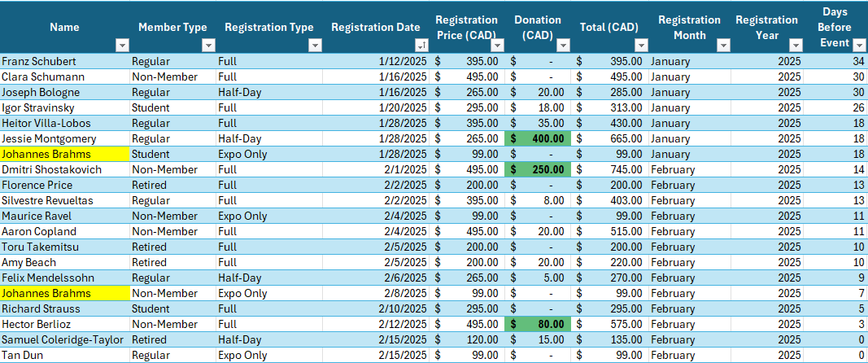Select the Member Type header cell

(x=172, y=27)
